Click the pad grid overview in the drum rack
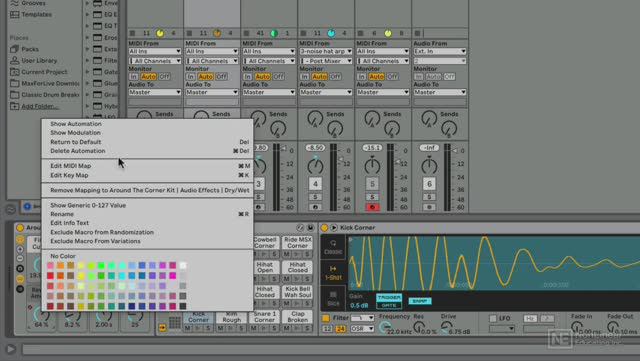Image resolution: width=640 pixels, height=361 pixels. click(x=175, y=323)
